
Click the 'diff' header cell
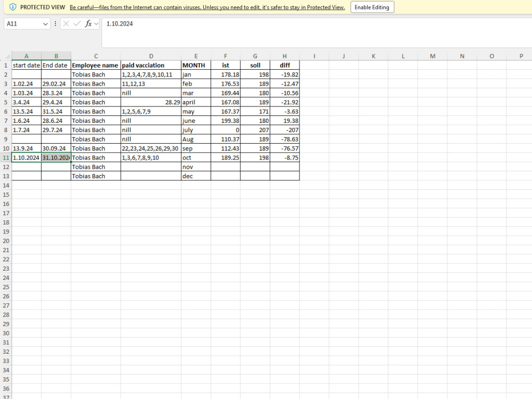click(x=285, y=65)
